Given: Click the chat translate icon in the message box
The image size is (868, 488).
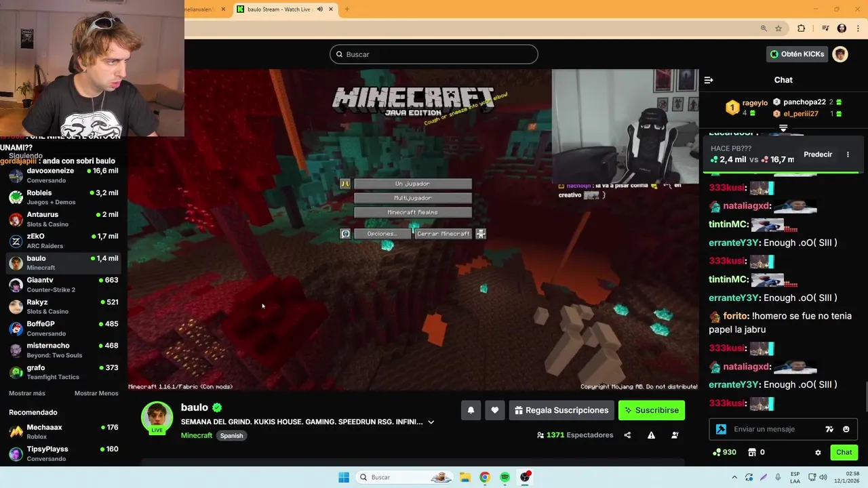Looking at the screenshot, I should [829, 429].
